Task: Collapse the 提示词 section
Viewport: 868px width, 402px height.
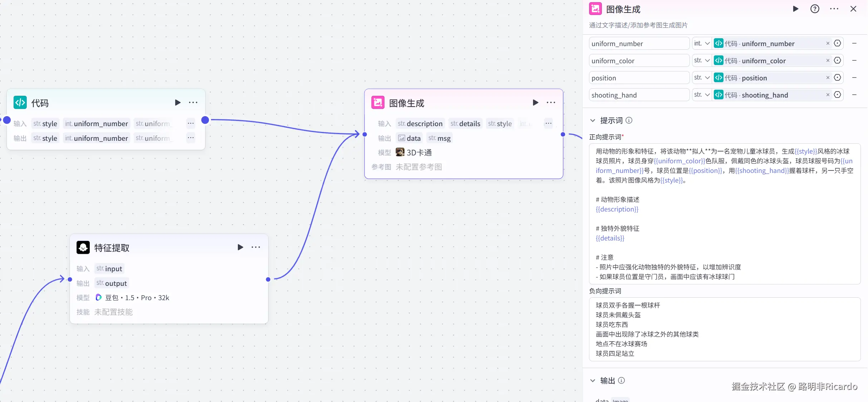Action: pyautogui.click(x=593, y=120)
